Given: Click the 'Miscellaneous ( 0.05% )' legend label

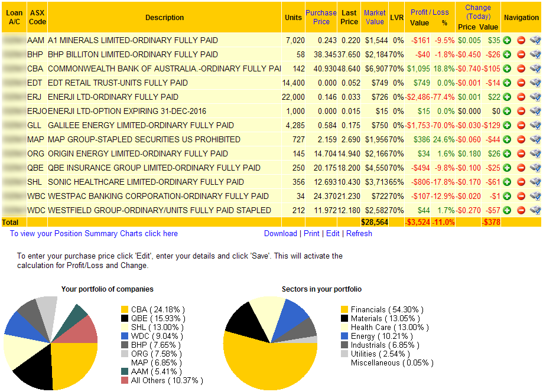Looking at the screenshot, I should click(392, 362).
